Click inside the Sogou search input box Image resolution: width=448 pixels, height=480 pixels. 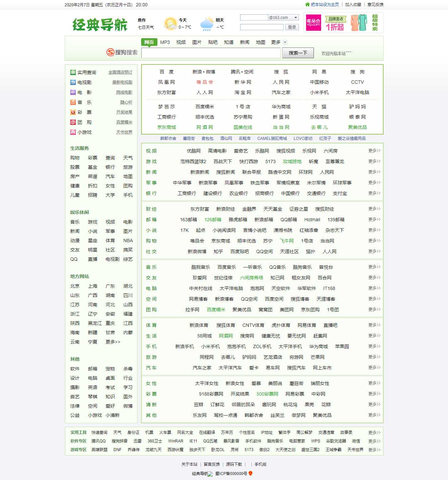[x=210, y=52]
